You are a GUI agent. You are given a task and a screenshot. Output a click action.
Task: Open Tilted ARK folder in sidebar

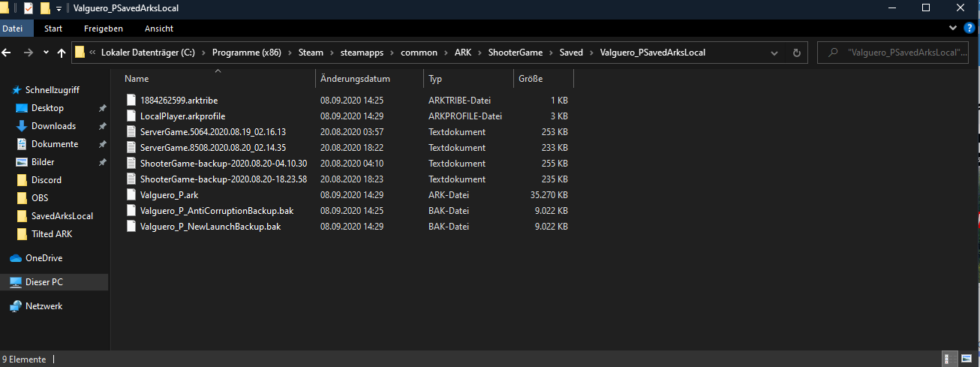[x=53, y=234]
